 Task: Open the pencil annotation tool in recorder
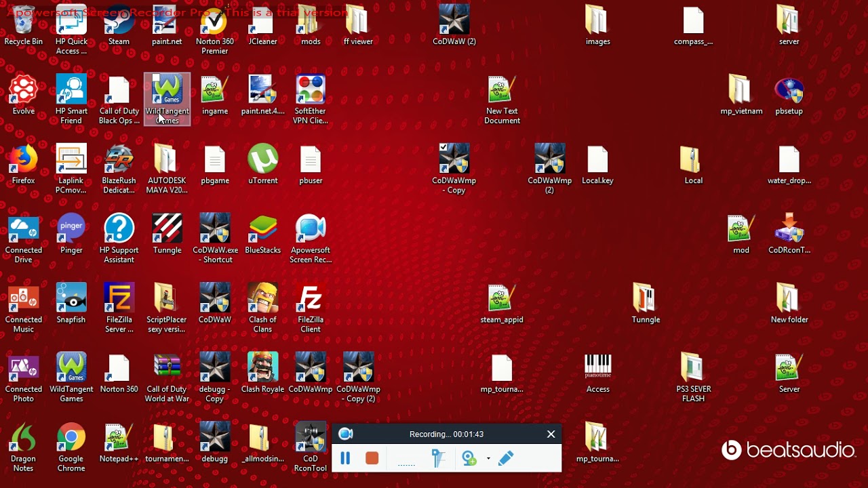pos(506,459)
